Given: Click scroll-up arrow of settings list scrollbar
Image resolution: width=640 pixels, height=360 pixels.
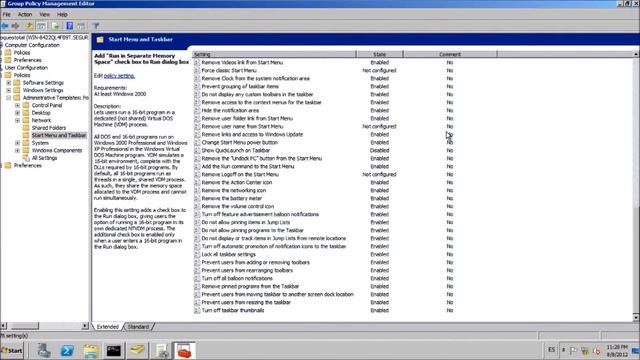Looking at the screenshot, I should pyautogui.click(x=636, y=54).
